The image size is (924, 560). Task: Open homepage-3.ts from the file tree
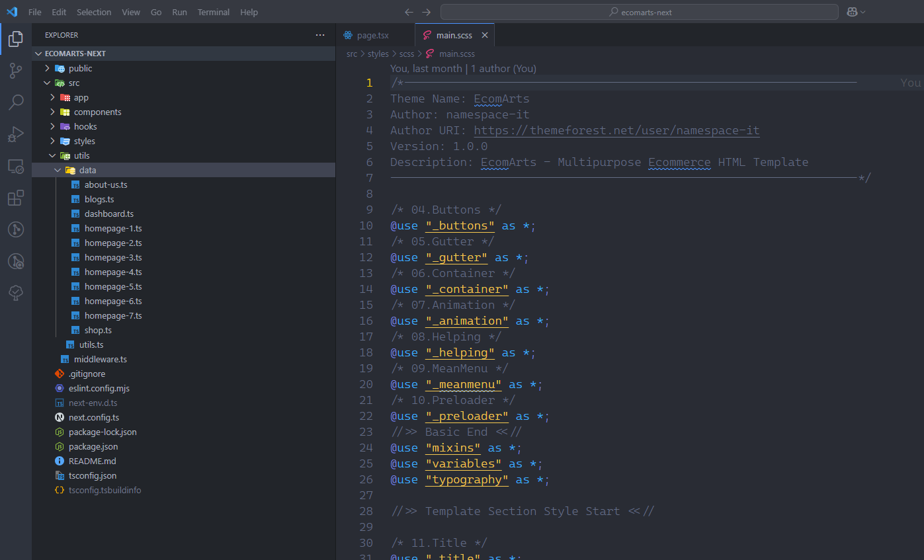(x=113, y=257)
